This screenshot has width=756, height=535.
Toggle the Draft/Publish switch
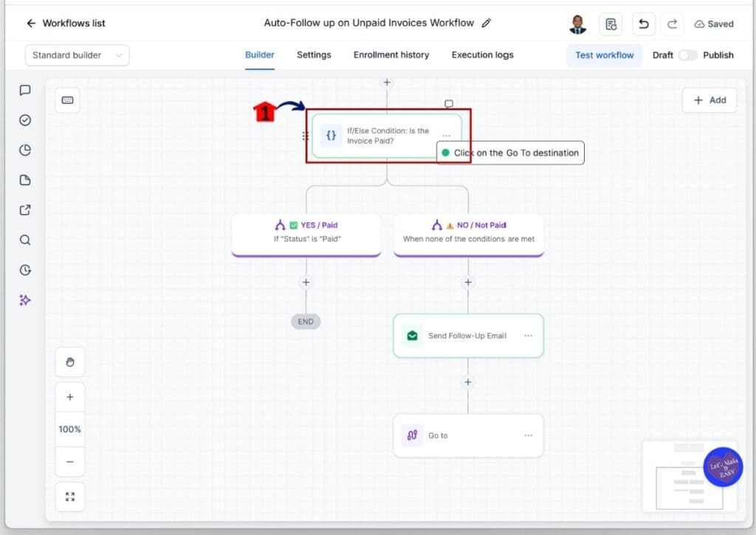[x=687, y=55]
